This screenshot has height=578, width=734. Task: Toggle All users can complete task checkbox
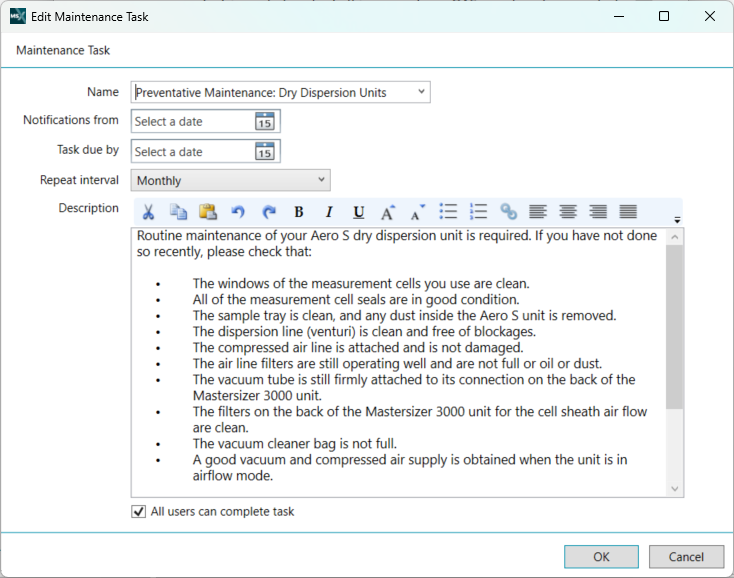138,512
